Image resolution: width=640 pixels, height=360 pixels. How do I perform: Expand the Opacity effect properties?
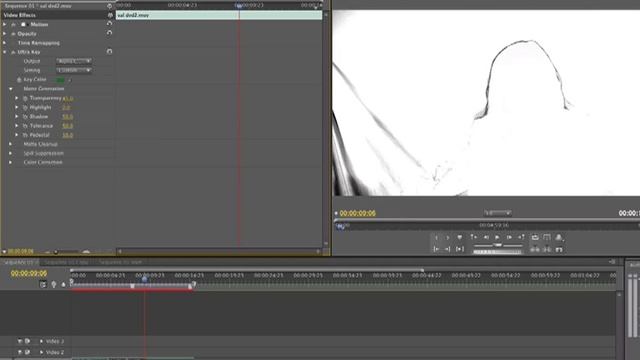tap(4, 34)
